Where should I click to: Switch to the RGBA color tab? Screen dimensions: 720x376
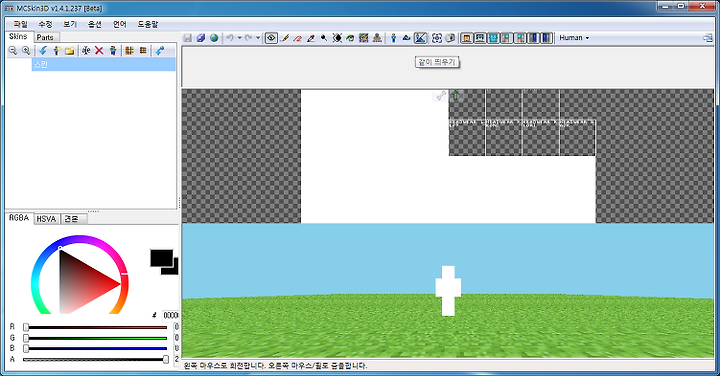19,218
